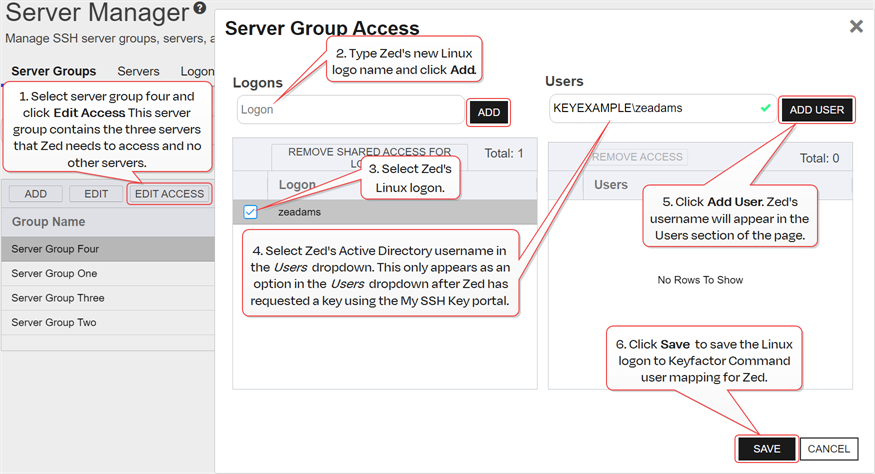Cancel the Server Group Access changes
The width and height of the screenshot is (875, 474).
pyautogui.click(x=828, y=449)
